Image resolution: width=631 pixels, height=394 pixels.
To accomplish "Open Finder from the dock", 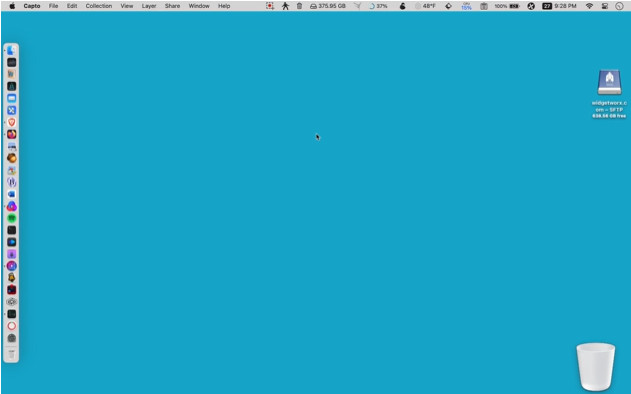I will tap(12, 50).
